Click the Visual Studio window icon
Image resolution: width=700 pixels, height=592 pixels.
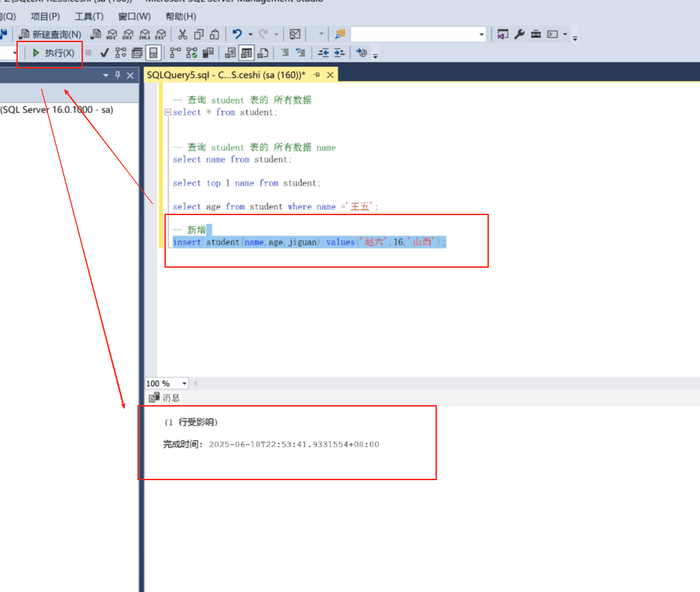coord(503,34)
